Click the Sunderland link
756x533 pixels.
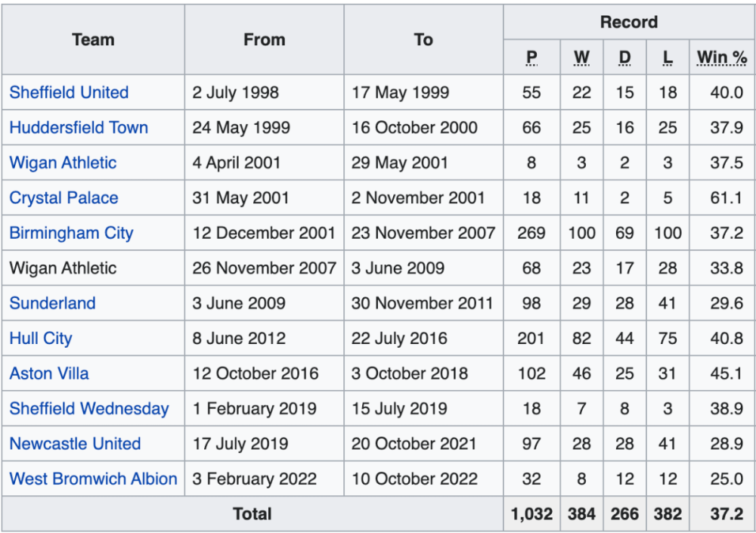(x=52, y=303)
